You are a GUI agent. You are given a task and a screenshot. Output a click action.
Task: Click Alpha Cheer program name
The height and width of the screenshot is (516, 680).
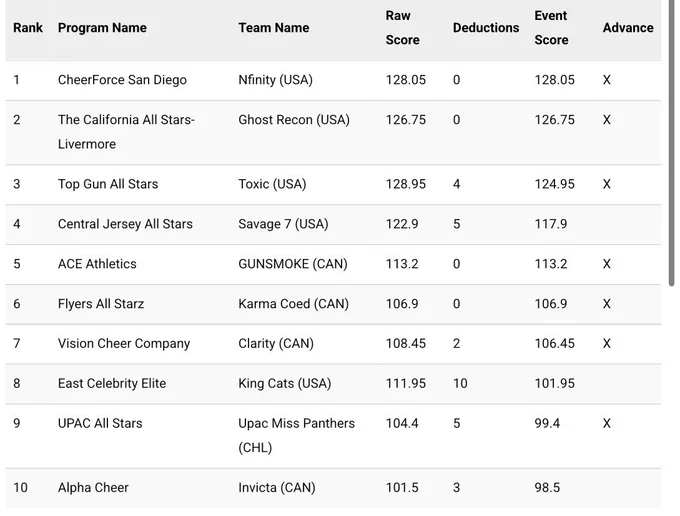pyautogui.click(x=93, y=487)
